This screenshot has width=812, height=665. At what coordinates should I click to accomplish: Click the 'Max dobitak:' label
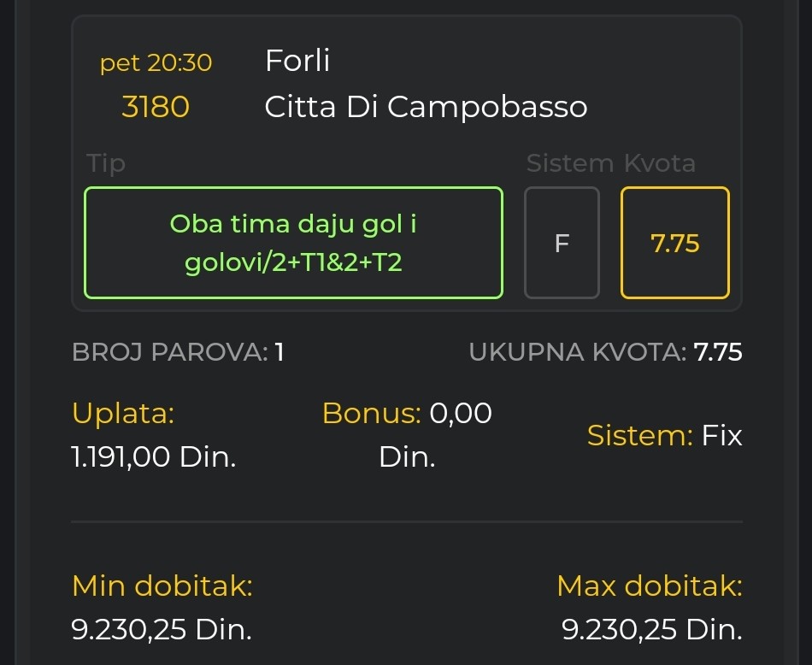pos(649,586)
